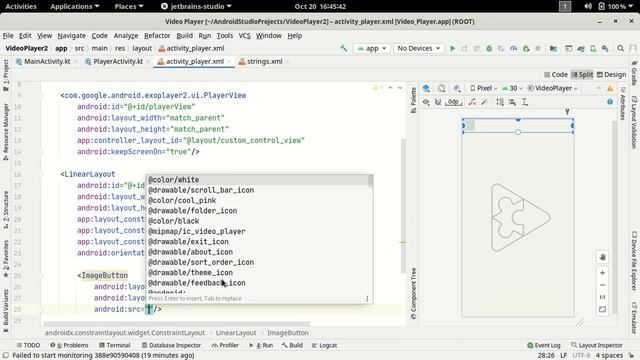This screenshot has height=360, width=640.
Task: Select @mipmap/ic_video_player suggestion
Action: (258, 231)
